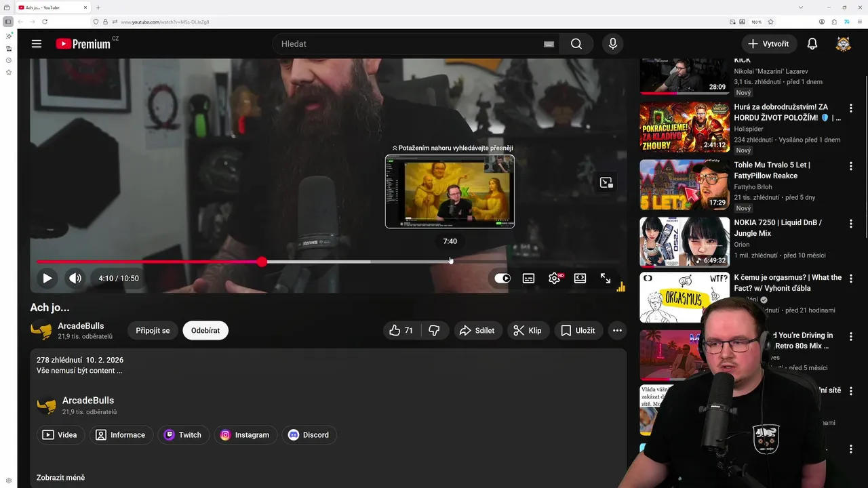Image resolution: width=868 pixels, height=488 pixels.
Task: Switch player to theater mode
Action: (x=580, y=278)
